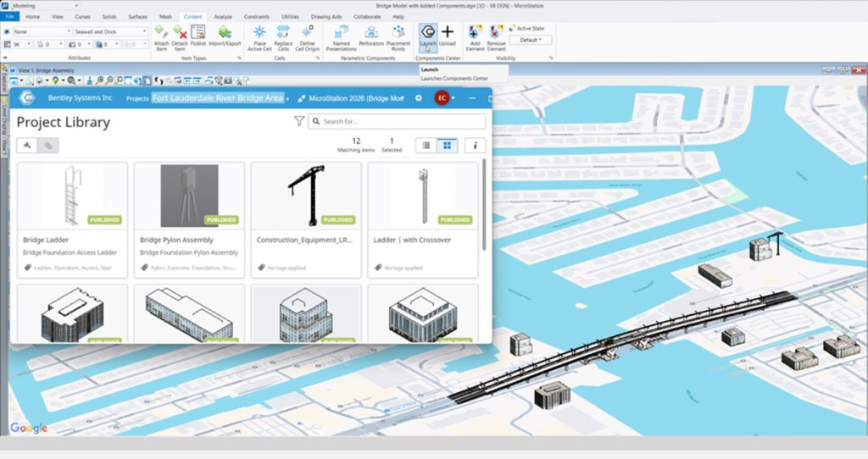Toggle the info panel button
The width and height of the screenshot is (868, 459).
pos(476,146)
